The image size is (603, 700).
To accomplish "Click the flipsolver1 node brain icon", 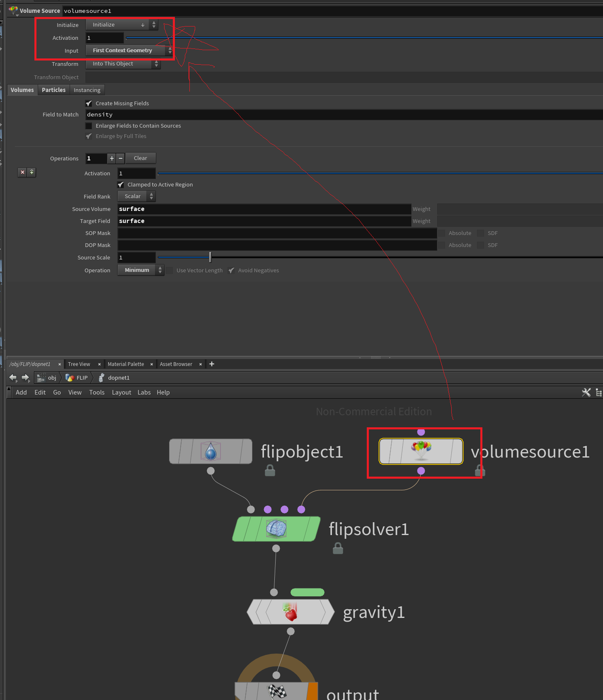I will pos(276,529).
